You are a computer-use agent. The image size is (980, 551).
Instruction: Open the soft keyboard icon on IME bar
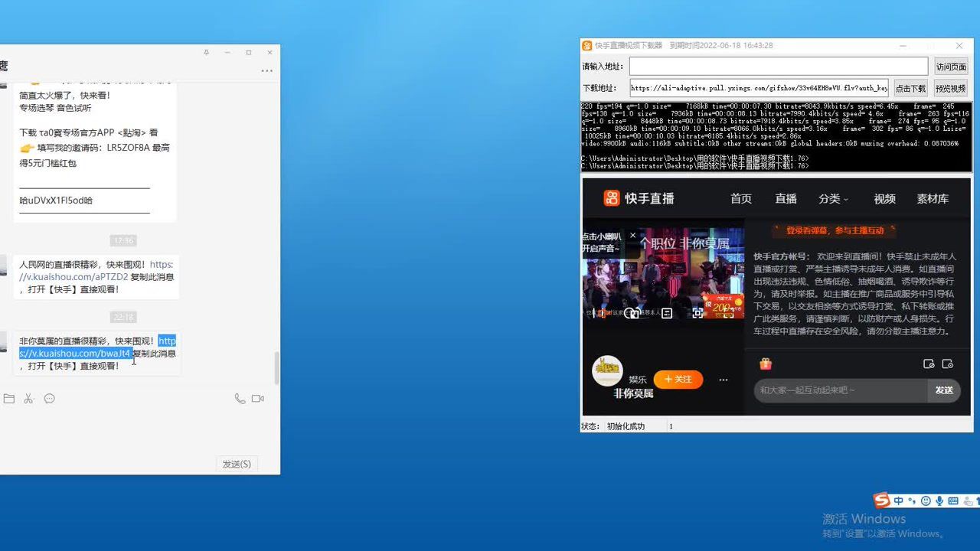953,501
